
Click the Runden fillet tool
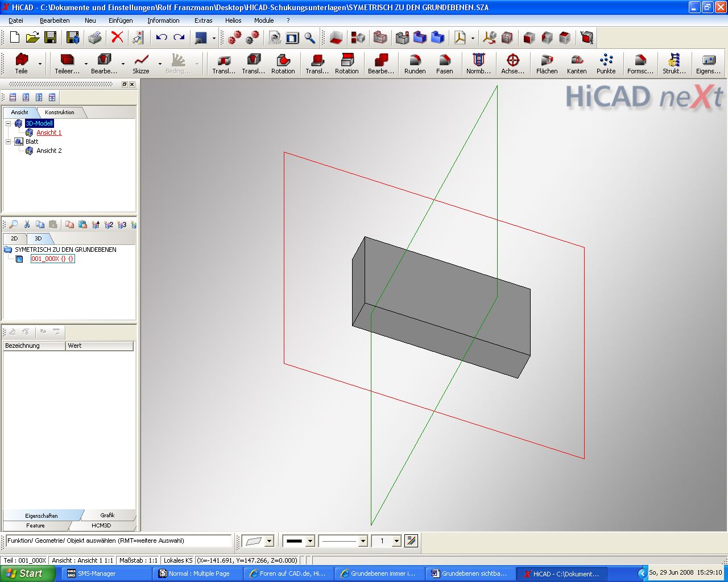[415, 63]
